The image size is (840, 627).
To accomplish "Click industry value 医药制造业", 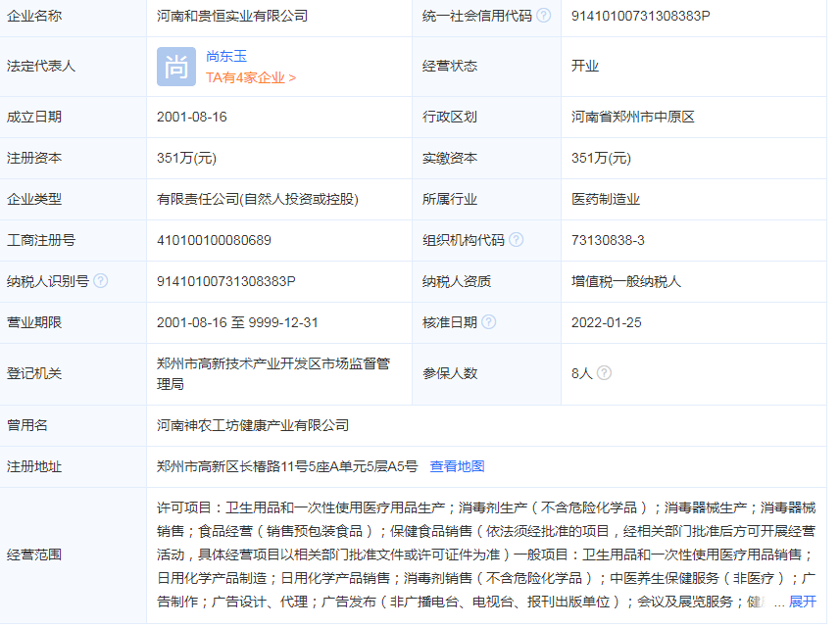I will [x=606, y=199].
